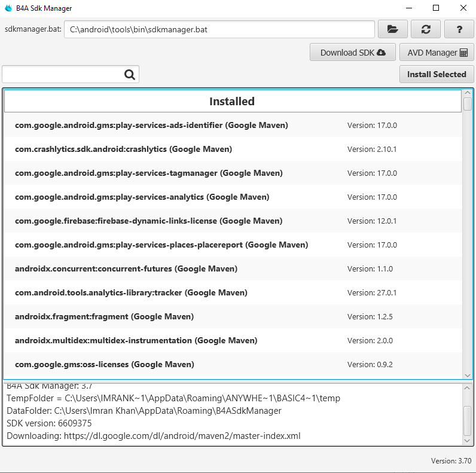Image resolution: width=476 pixels, height=473 pixels.
Task: Click package list scrollbar up arrow
Action: [x=468, y=93]
